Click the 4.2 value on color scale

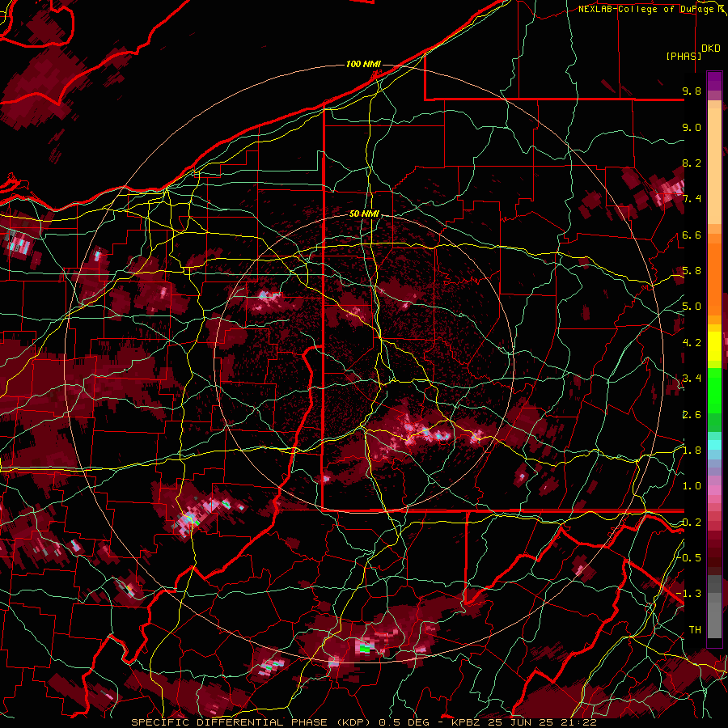[x=692, y=343]
